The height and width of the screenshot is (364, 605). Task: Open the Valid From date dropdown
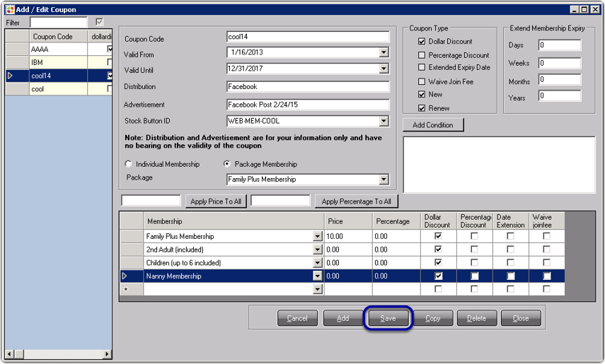click(384, 53)
